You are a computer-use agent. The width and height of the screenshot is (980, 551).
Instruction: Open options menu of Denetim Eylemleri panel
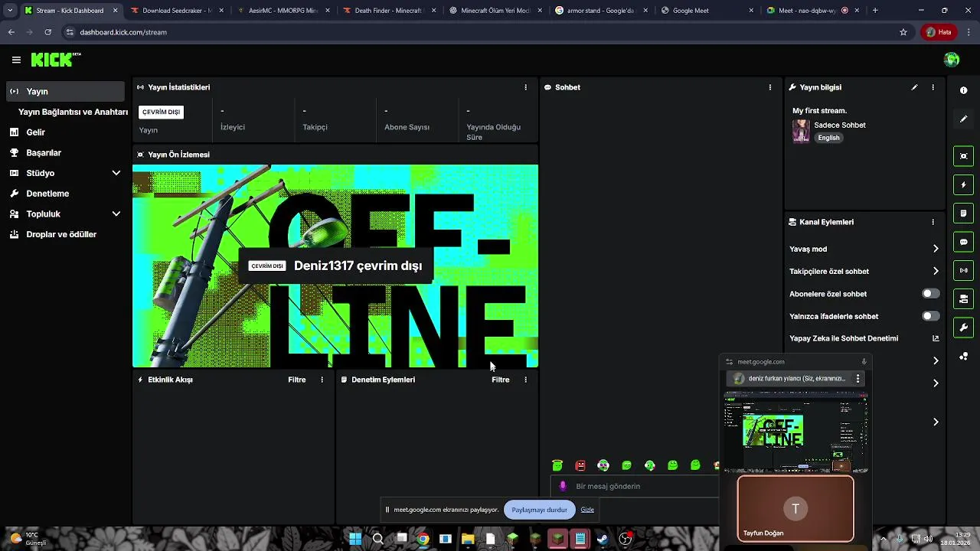click(x=525, y=380)
